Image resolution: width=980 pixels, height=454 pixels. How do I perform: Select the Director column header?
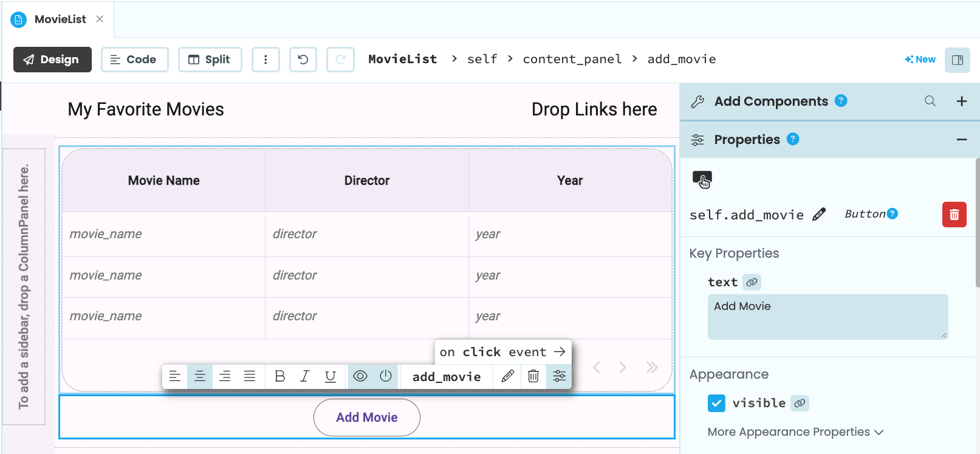[x=367, y=181]
